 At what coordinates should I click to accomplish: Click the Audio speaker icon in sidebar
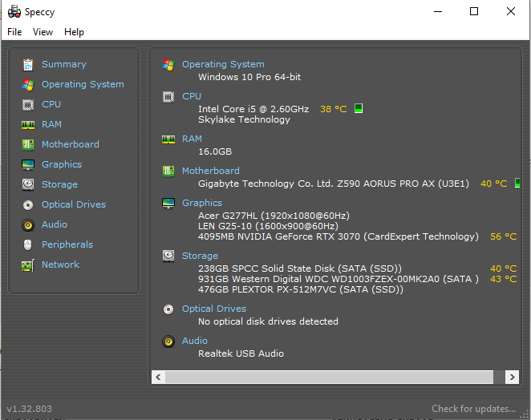tap(28, 225)
